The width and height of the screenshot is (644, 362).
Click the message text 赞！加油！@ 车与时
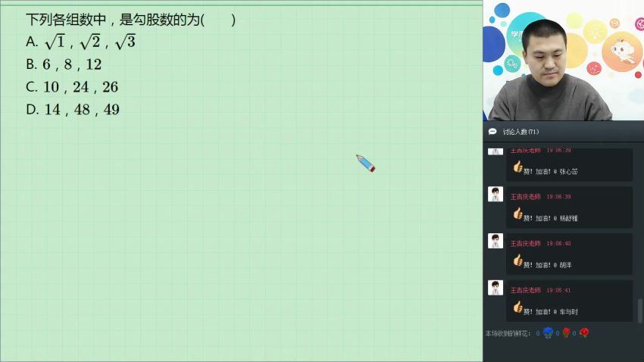pos(550,312)
